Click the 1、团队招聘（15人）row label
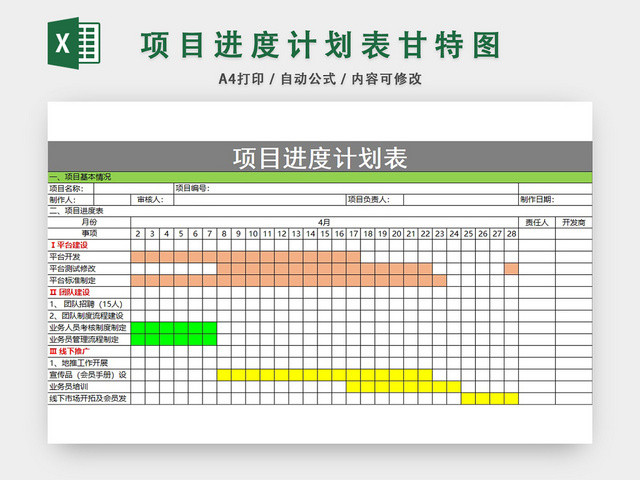This screenshot has height=480, width=640. pyautogui.click(x=89, y=304)
